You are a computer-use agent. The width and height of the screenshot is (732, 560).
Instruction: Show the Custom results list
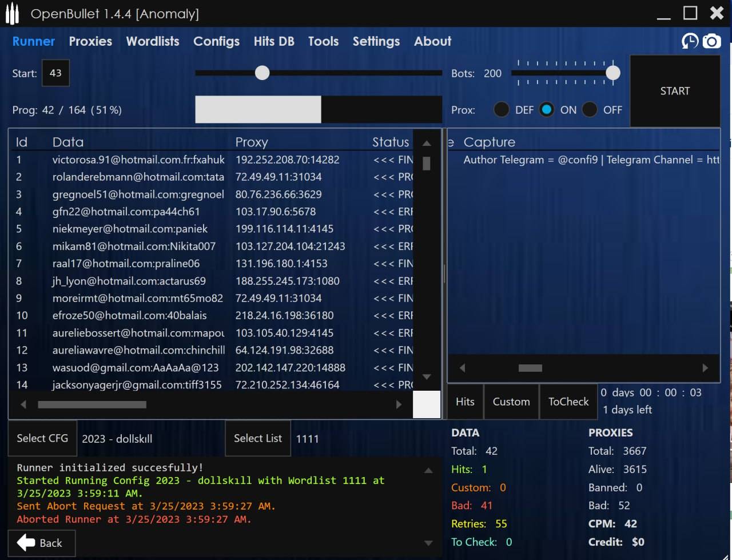[511, 402]
